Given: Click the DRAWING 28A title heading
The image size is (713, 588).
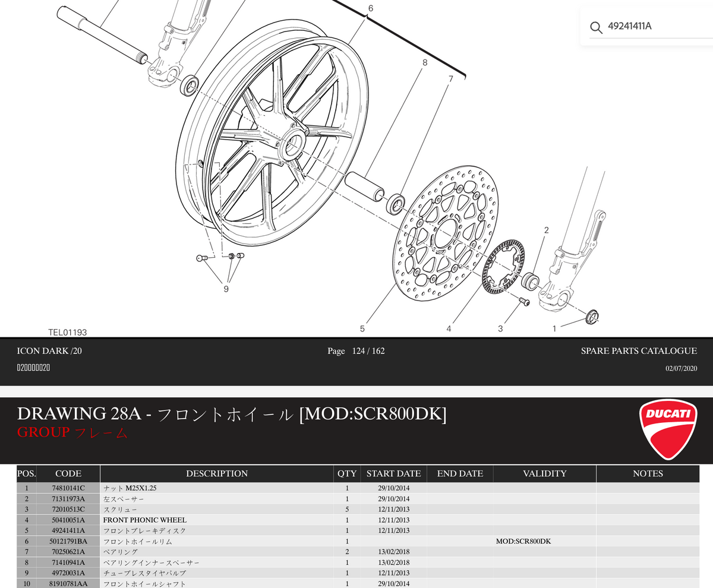Looking at the screenshot, I should (x=232, y=413).
